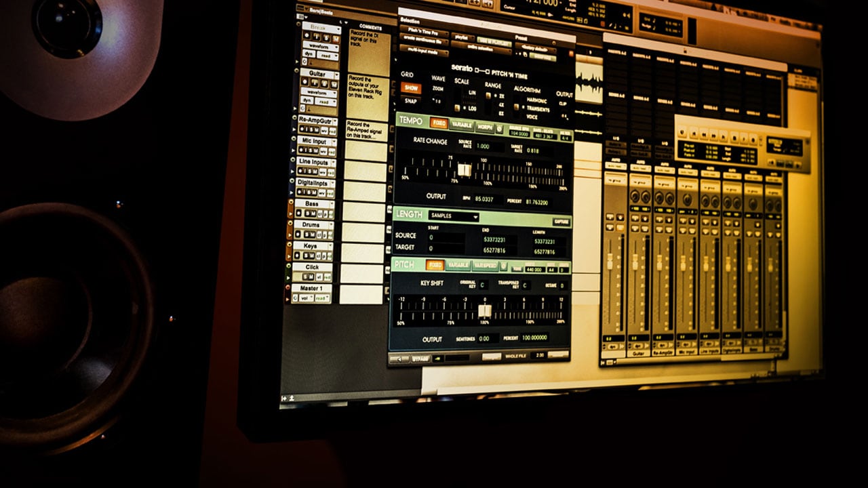This screenshot has height=488, width=868.
Task: Click the Guitar channel fader in the mixer
Action: (x=635, y=262)
